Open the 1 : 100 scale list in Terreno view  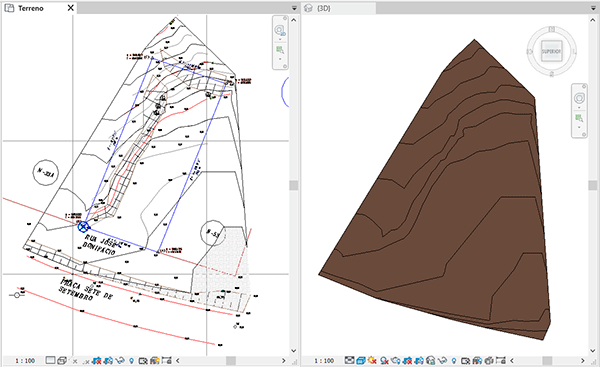[x=25, y=360]
